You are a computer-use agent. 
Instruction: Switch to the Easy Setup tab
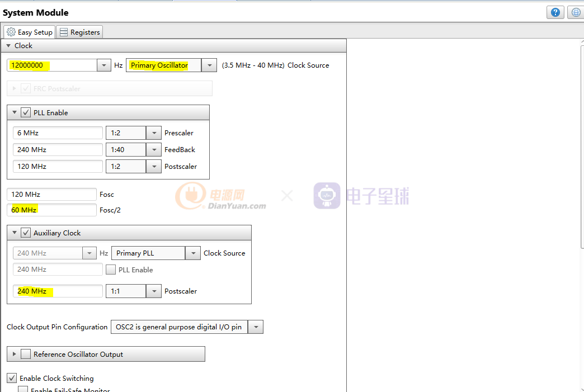click(30, 32)
